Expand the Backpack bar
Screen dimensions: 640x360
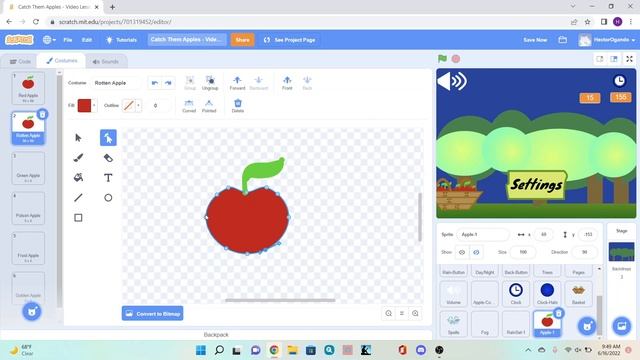coord(216,335)
